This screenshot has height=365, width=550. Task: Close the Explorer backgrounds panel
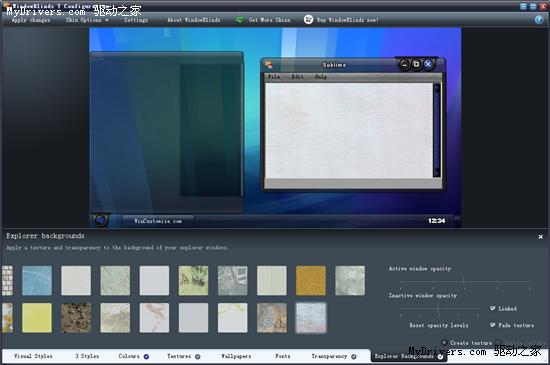541,237
